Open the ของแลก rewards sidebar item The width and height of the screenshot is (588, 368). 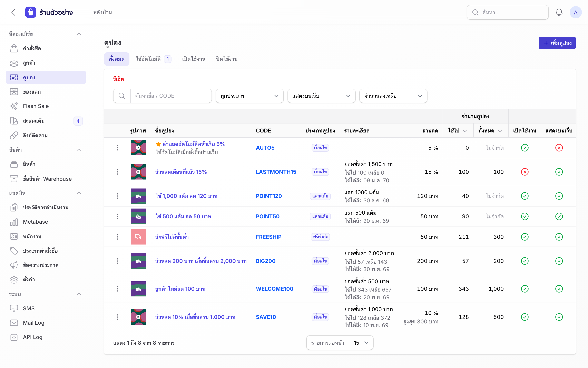click(x=46, y=92)
